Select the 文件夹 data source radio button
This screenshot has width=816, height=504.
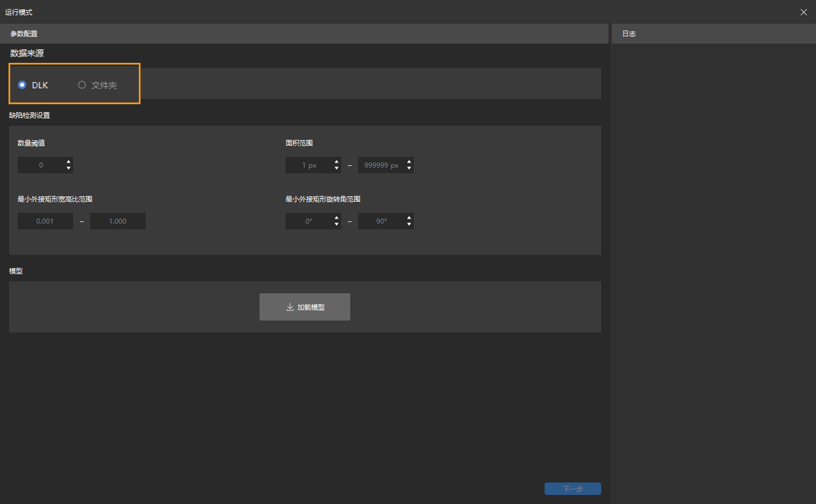pos(82,85)
